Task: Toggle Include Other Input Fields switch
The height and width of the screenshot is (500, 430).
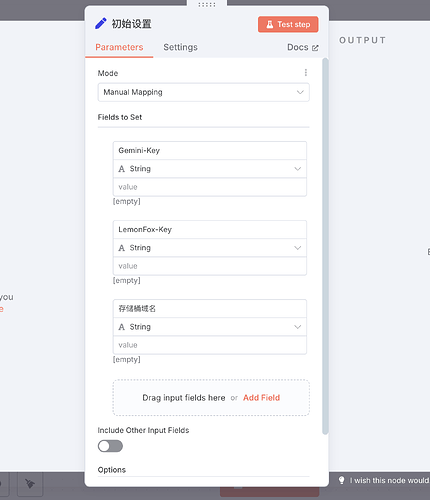Action: tap(110, 446)
